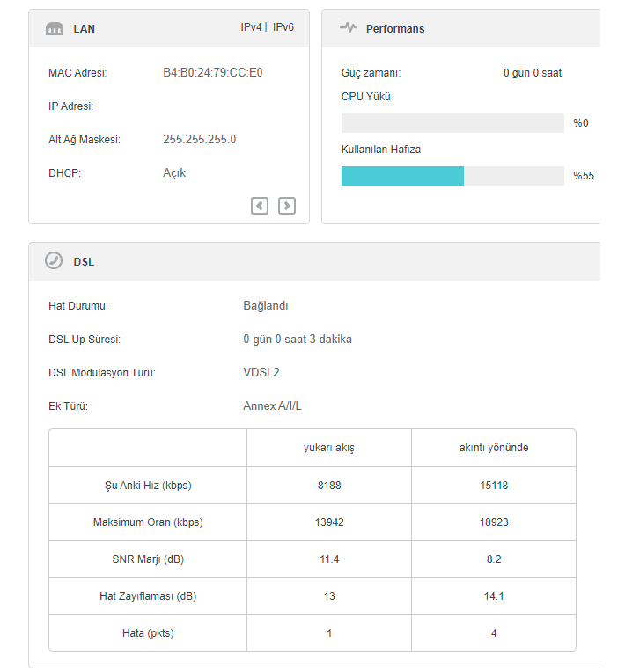Click downstream error count 4
Image resolution: width=625 pixels, height=672 pixels.
point(494,633)
